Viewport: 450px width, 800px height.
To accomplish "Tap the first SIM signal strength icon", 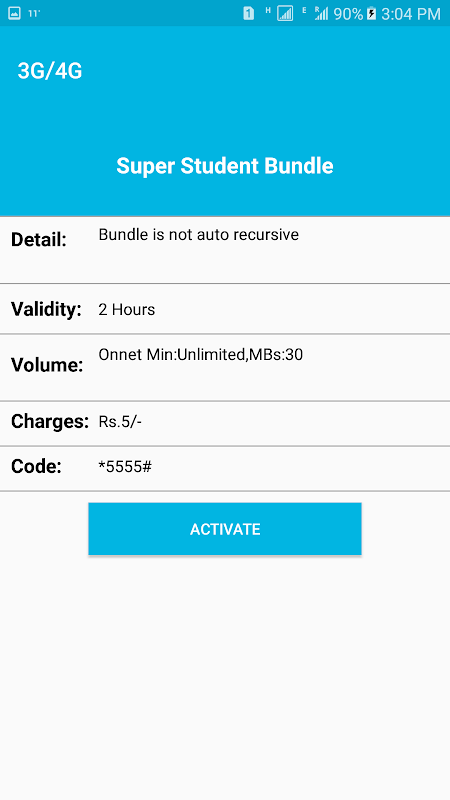I will click(x=285, y=14).
